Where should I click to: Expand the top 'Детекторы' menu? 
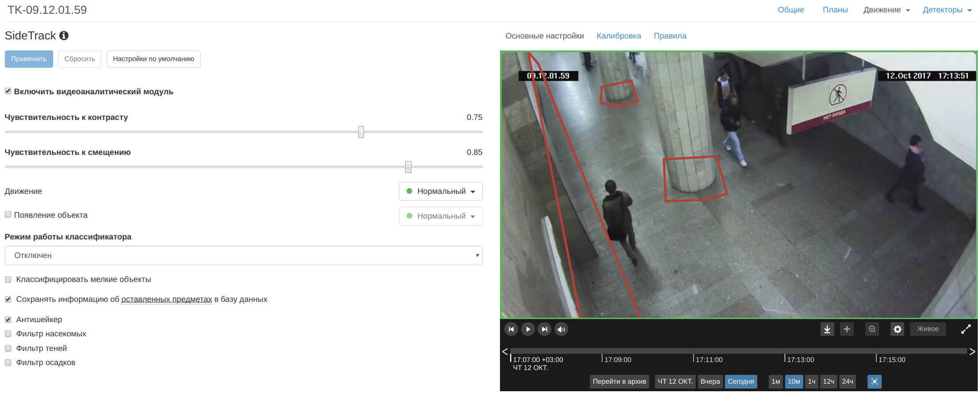click(947, 10)
